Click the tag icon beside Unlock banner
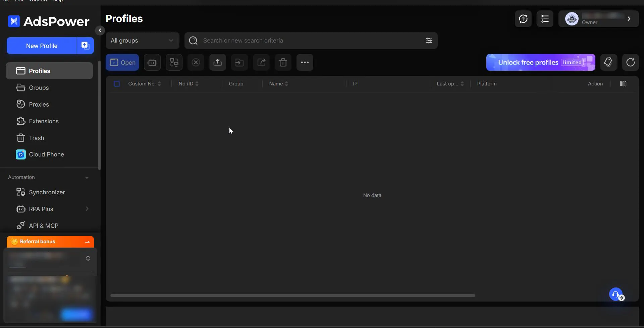 608,62
